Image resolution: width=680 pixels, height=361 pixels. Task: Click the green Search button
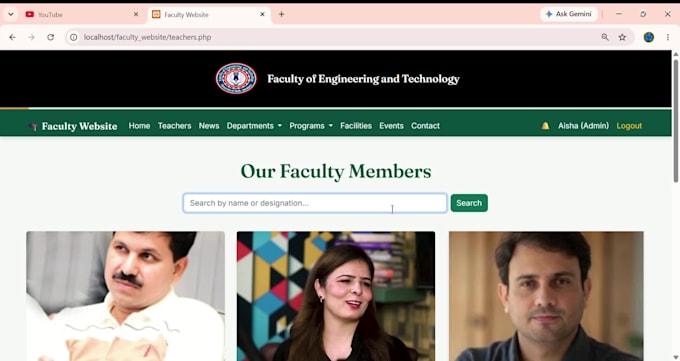click(469, 203)
